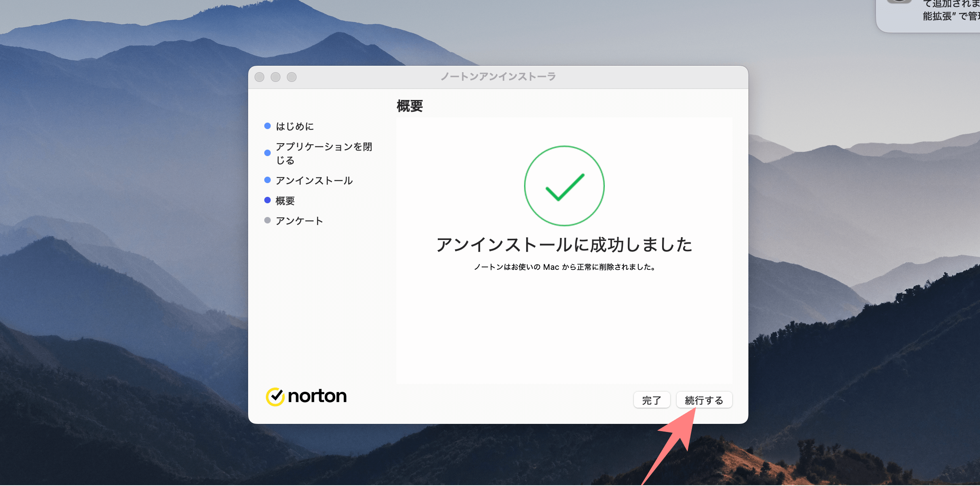
Task: Click the 概要 heading
Action: click(410, 106)
